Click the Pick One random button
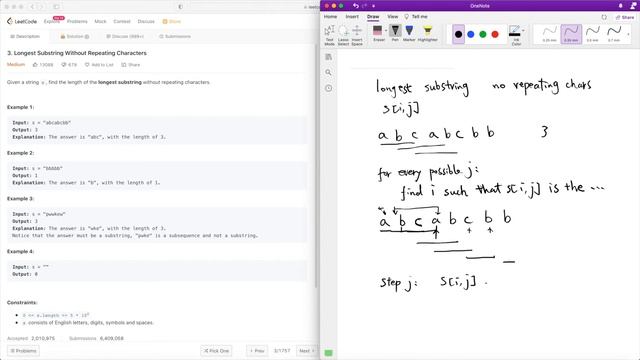The width and height of the screenshot is (640, 360). (x=216, y=351)
